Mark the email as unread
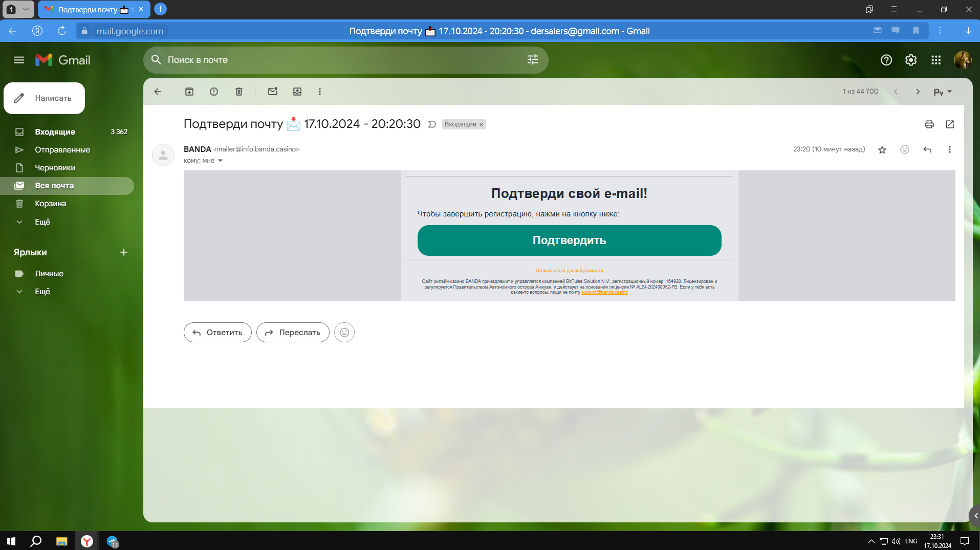The height and width of the screenshot is (550, 980). 273,92
